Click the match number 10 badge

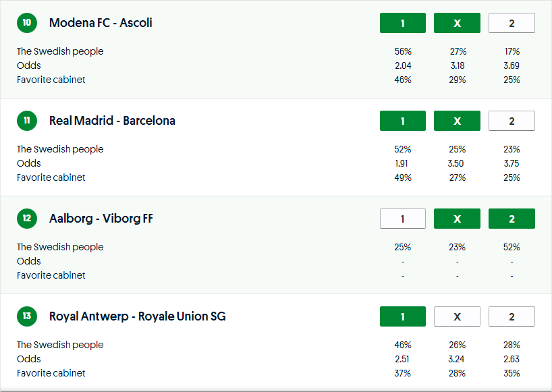[26, 23]
